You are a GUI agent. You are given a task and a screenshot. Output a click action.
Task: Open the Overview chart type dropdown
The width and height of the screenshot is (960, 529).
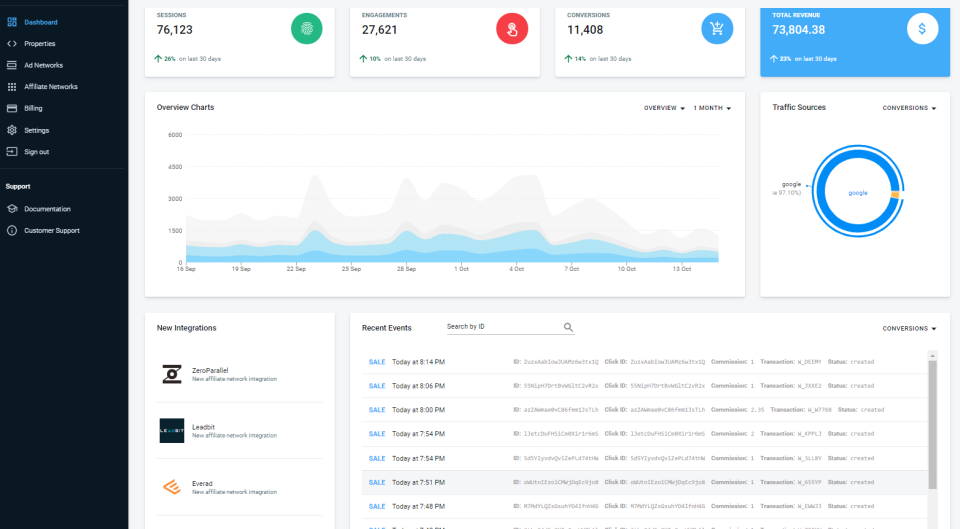[664, 108]
